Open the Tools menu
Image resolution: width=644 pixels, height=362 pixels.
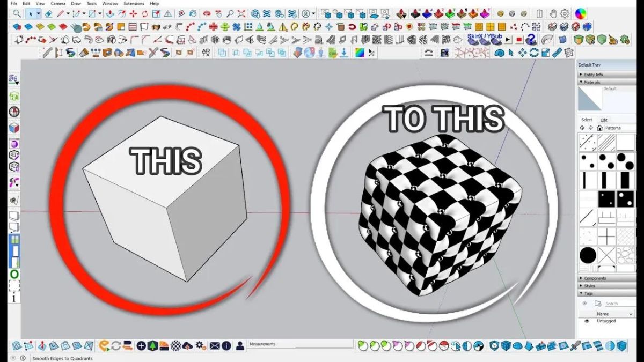click(92, 3)
